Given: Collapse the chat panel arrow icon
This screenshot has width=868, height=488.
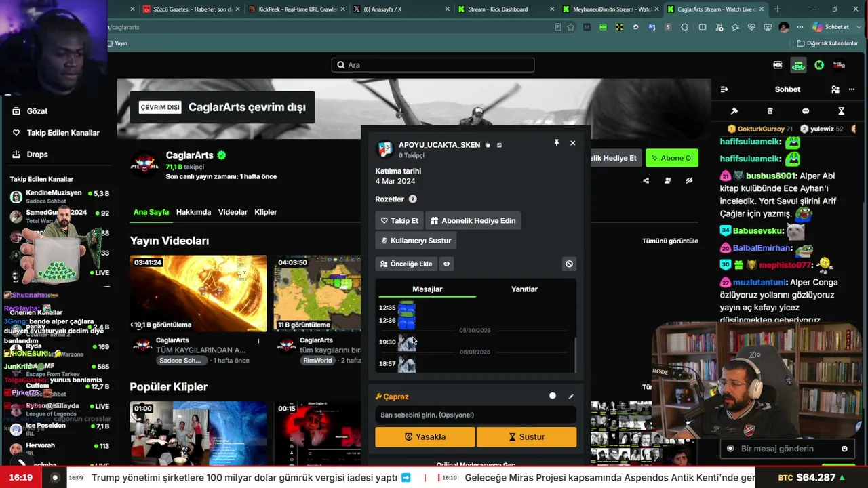Looking at the screenshot, I should [x=724, y=89].
